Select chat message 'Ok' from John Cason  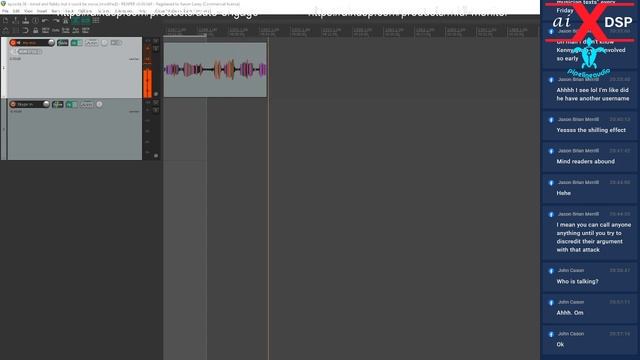pos(560,344)
